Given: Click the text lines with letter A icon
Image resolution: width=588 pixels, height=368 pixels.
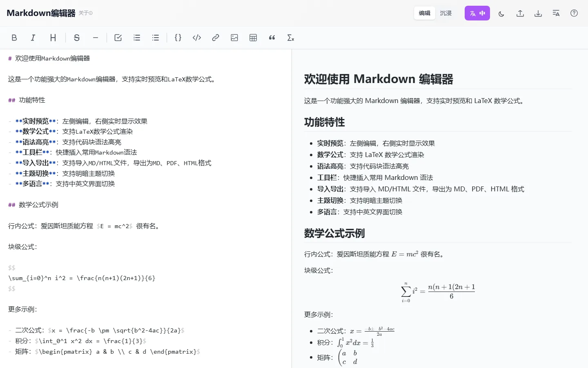Looking at the screenshot, I should 556,13.
